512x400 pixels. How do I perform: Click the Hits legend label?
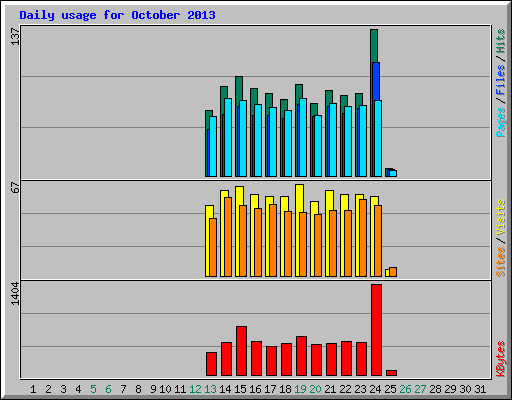[500, 41]
